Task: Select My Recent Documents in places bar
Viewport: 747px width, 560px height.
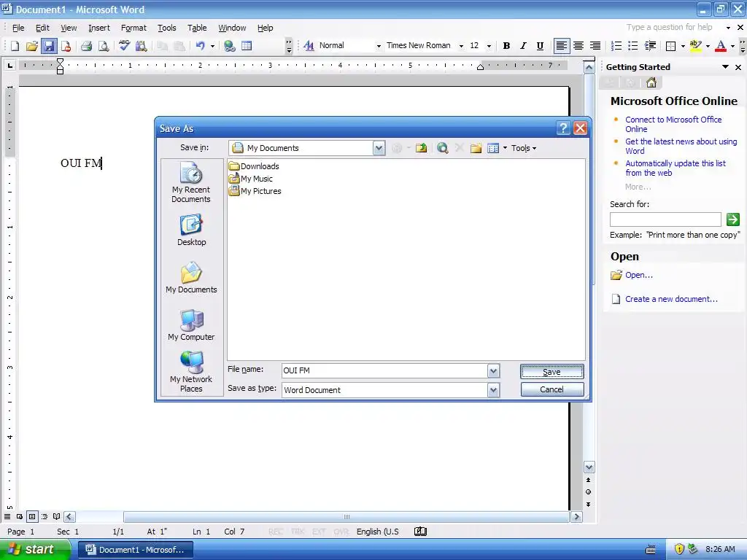Action: click(191, 182)
